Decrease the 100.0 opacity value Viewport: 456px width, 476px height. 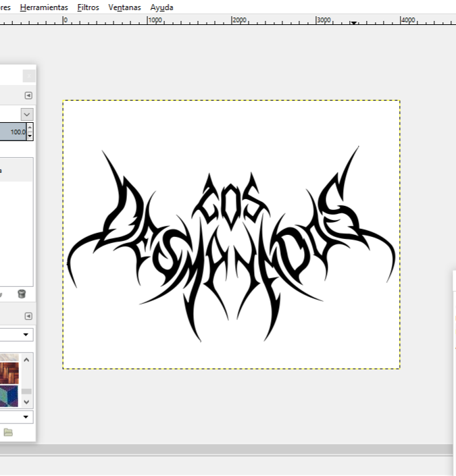(x=30, y=136)
